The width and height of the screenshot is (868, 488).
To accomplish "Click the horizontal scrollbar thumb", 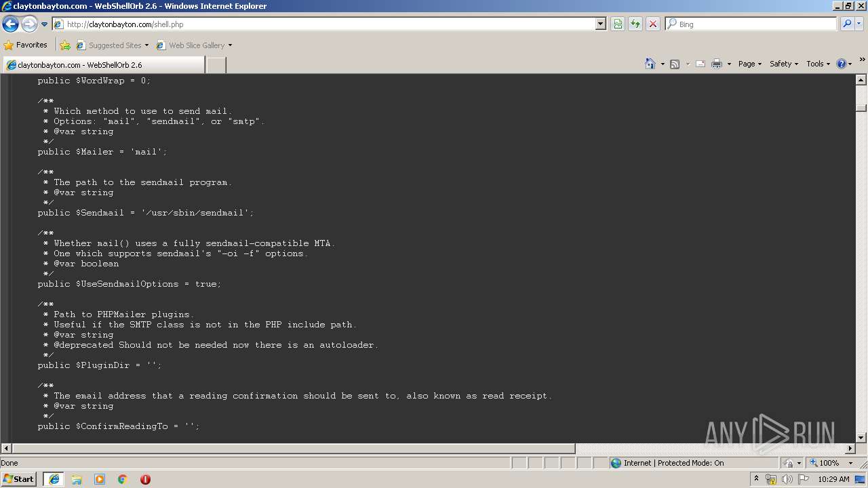I will 293,449.
